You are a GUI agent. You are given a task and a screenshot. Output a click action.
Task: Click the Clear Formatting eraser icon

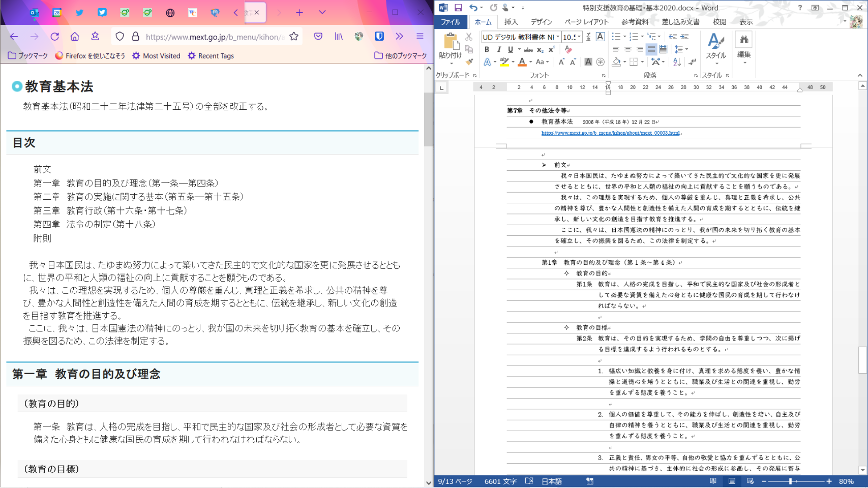pos(568,50)
